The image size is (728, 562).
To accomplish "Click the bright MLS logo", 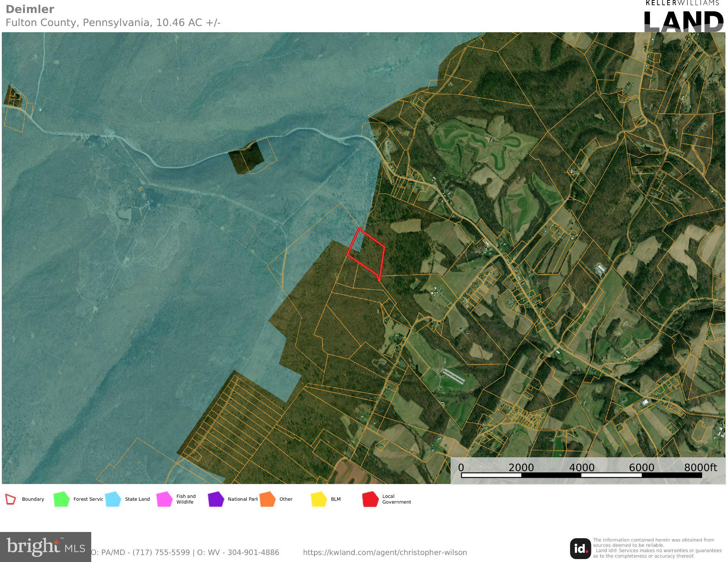I will click(x=45, y=547).
